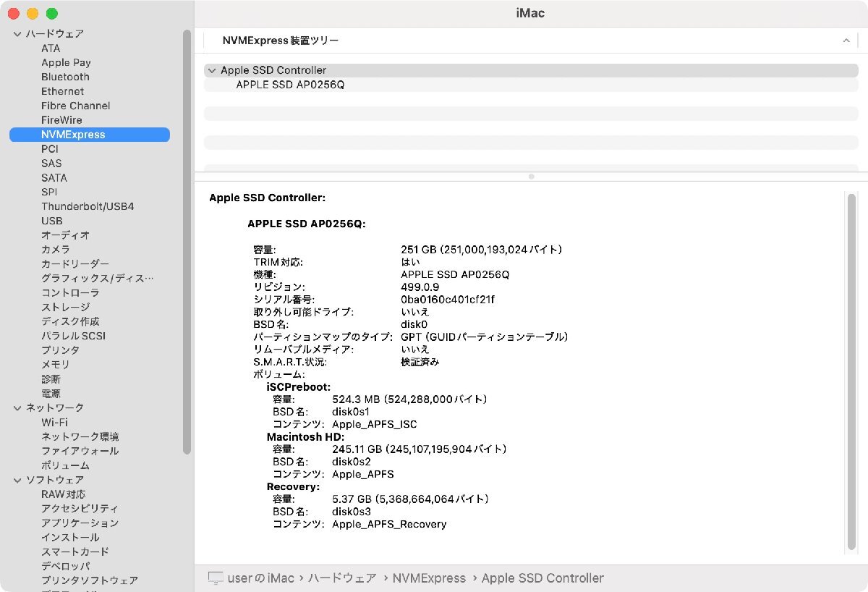Collapse the ネットワーク section in sidebar

pos(17,408)
